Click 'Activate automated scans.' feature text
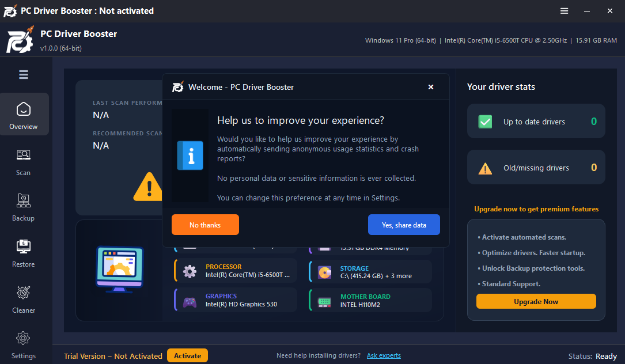This screenshot has height=364, width=625. [524, 237]
